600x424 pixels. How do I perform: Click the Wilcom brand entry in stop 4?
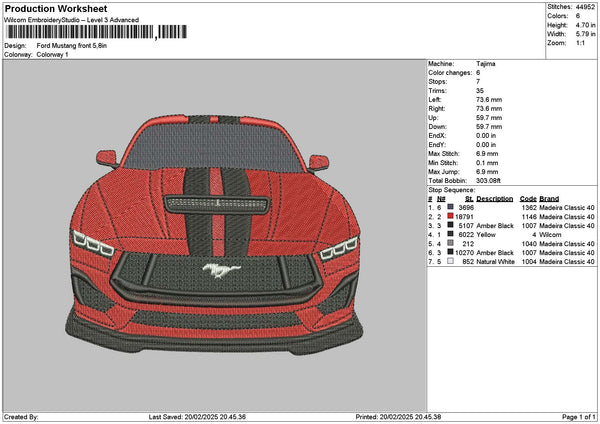[x=551, y=234]
